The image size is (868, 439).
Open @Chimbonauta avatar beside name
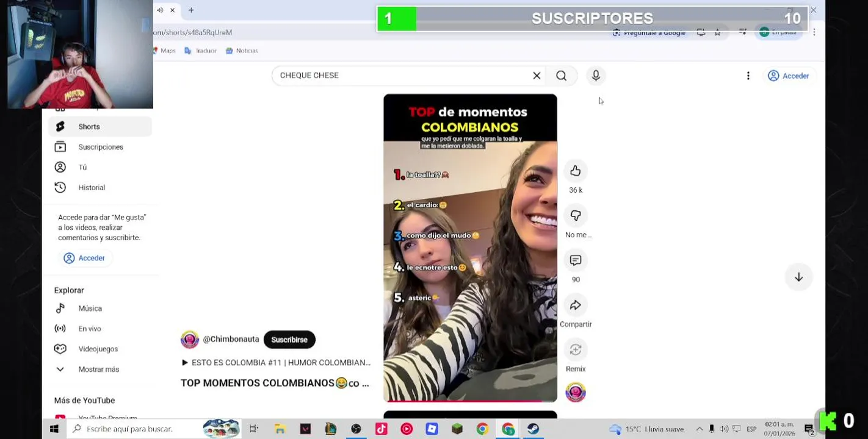point(190,340)
